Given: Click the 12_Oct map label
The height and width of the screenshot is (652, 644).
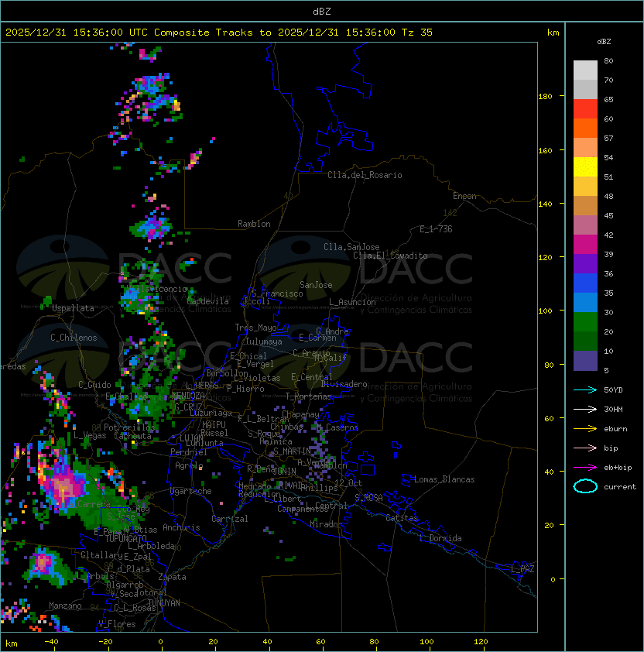Looking at the screenshot, I should 348,483.
